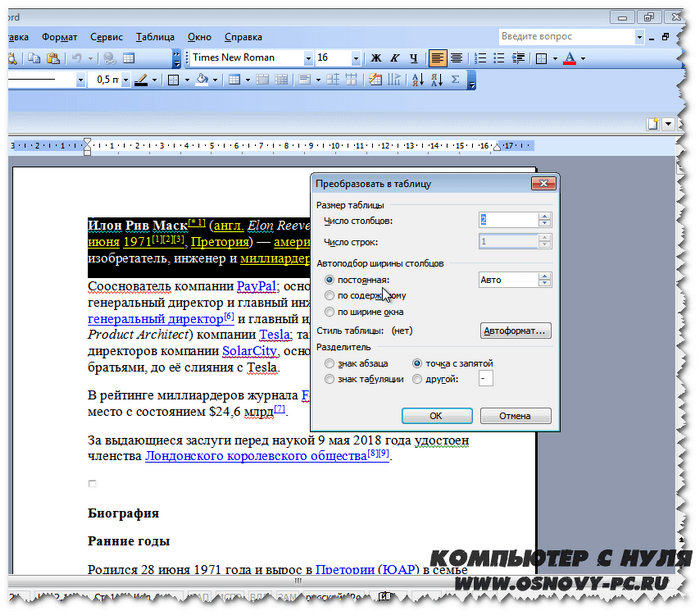Image resolution: width=700 pixels, height=616 pixels.
Task: Increase 'Число столбцов' with the up spinner
Action: point(544,216)
